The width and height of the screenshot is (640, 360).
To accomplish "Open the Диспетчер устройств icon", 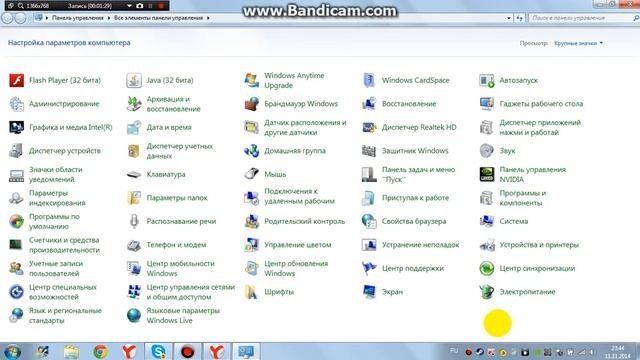I will point(17,151).
